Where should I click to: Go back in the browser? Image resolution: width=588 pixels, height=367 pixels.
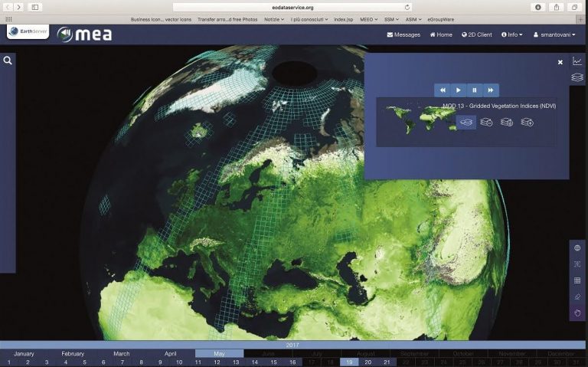8,7
